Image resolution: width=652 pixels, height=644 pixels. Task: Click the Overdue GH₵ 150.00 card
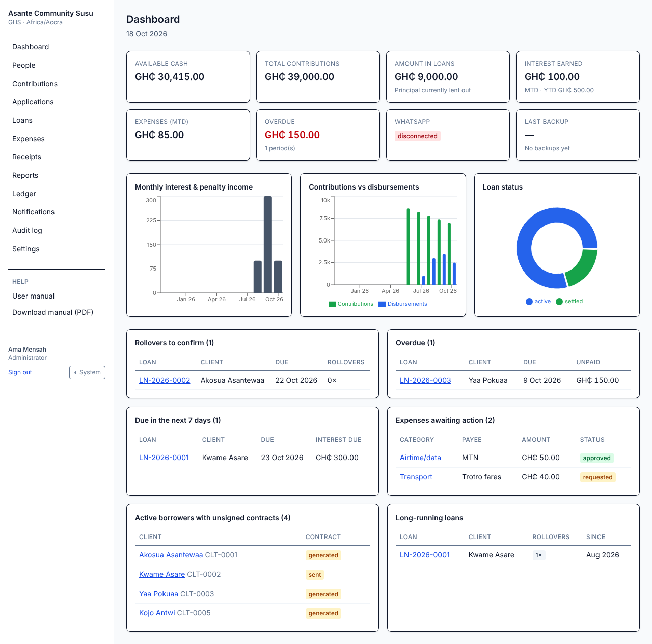tap(318, 135)
